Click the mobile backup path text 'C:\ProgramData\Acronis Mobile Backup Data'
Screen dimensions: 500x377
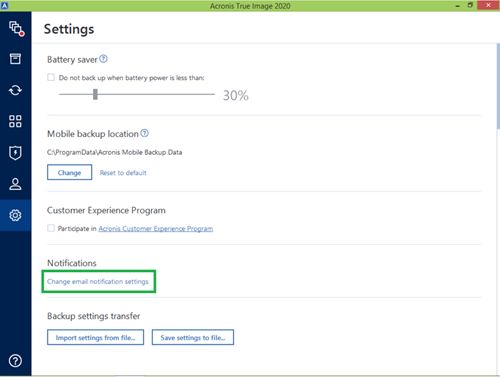pyautogui.click(x=114, y=152)
